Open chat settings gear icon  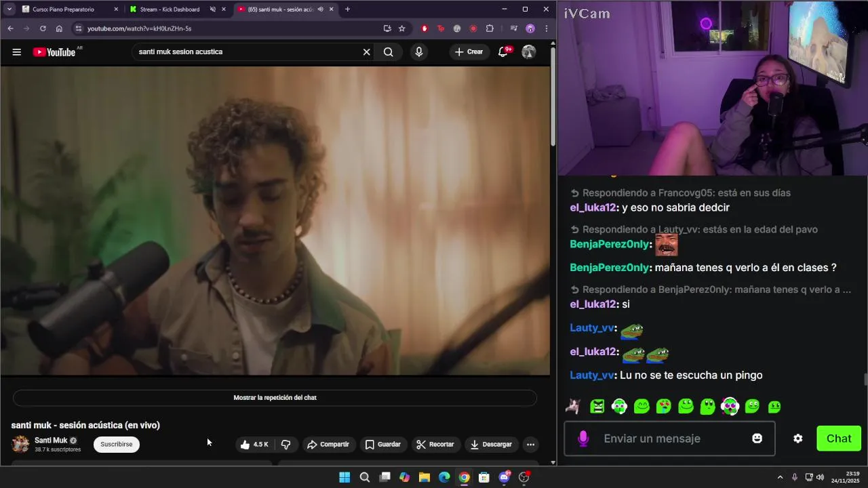click(798, 439)
